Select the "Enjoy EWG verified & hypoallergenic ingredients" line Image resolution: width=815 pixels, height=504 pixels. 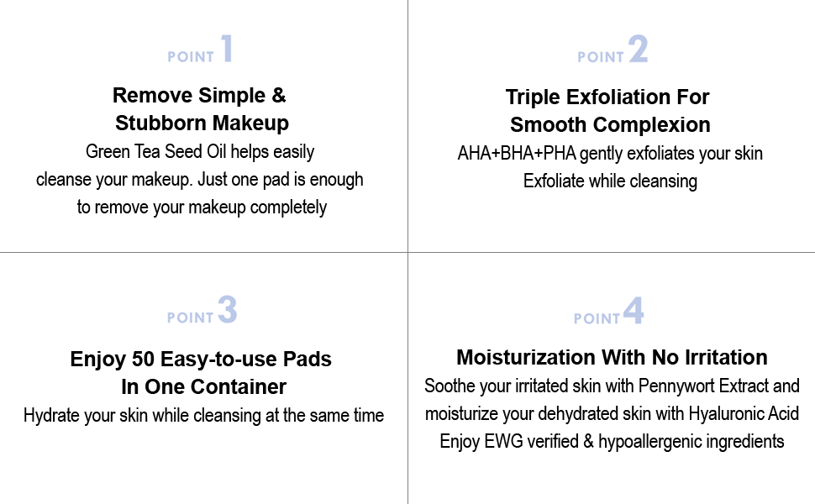point(612,442)
